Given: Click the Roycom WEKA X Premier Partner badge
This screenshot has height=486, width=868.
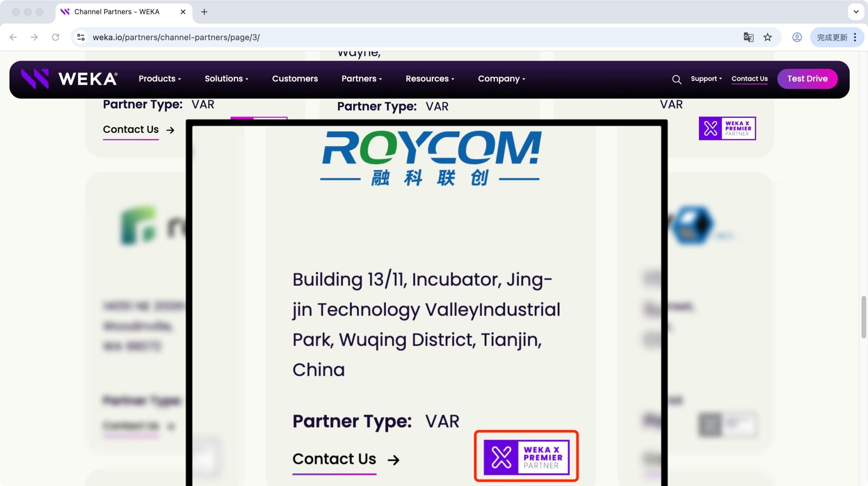Looking at the screenshot, I should point(526,457).
